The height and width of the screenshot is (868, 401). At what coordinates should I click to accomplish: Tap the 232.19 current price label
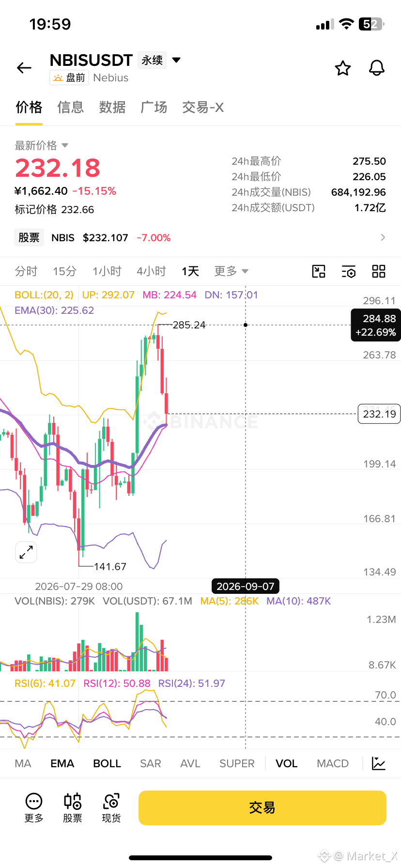(x=379, y=414)
